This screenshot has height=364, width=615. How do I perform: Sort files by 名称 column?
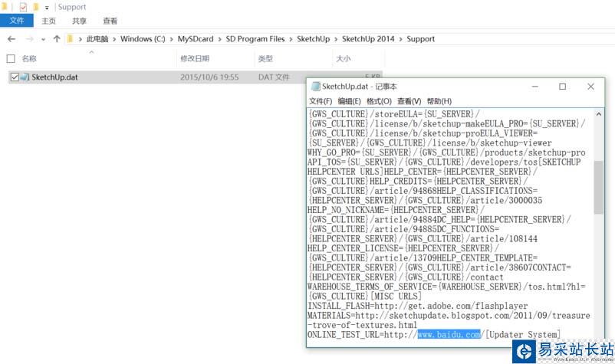coord(29,59)
